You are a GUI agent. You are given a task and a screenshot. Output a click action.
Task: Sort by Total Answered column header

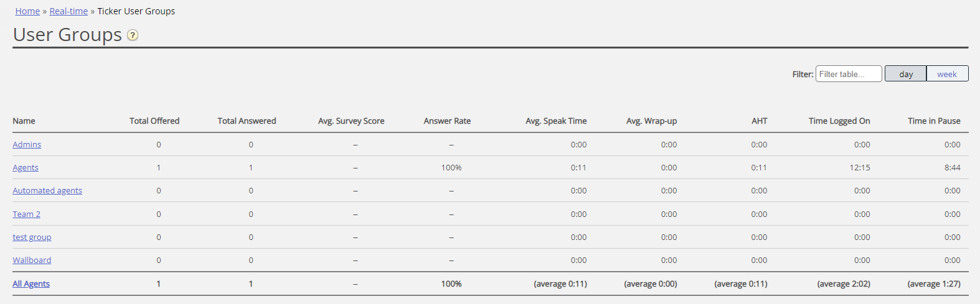(247, 121)
